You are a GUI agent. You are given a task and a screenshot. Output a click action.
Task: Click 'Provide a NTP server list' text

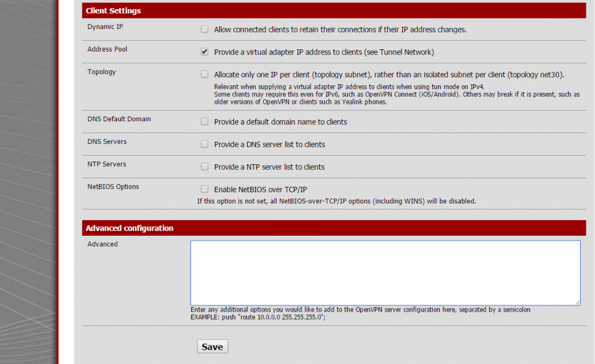(269, 167)
